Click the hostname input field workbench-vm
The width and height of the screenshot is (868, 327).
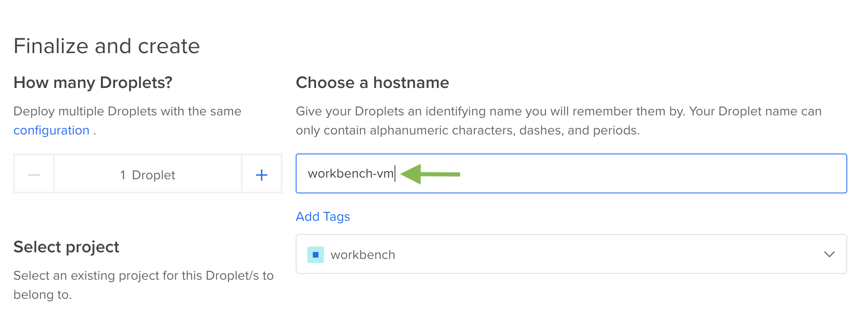(571, 173)
